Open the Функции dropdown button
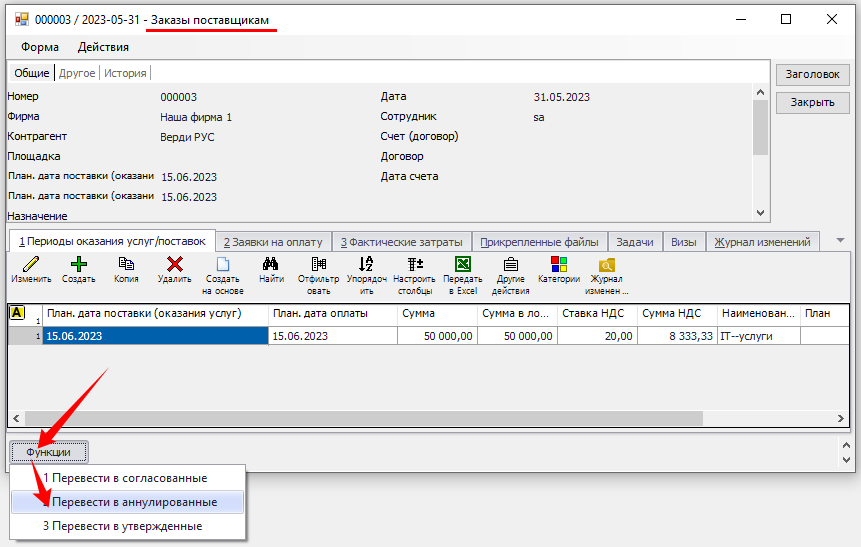Image resolution: width=861 pixels, height=547 pixels. click(48, 452)
